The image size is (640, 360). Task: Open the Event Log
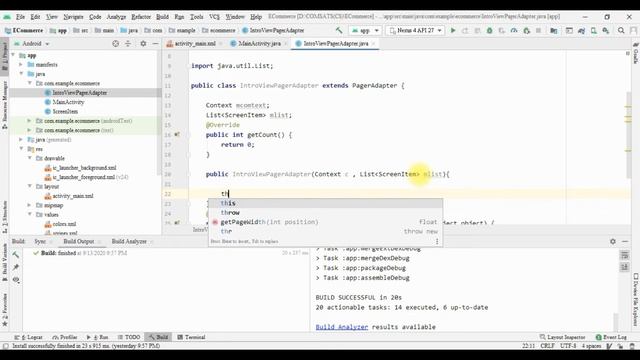click(611, 337)
